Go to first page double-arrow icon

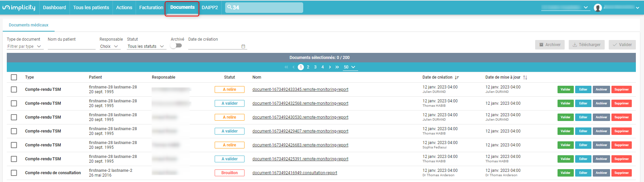pos(286,67)
